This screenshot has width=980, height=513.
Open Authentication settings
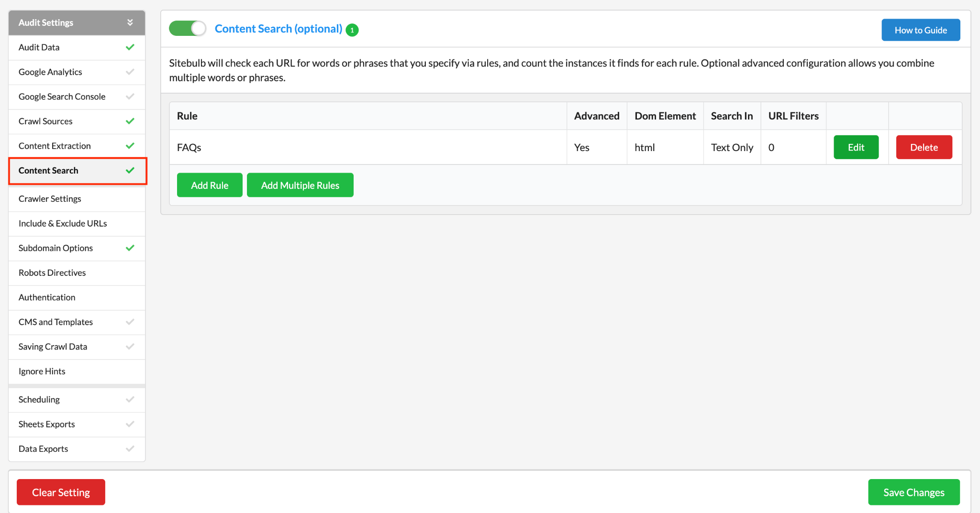click(x=77, y=297)
